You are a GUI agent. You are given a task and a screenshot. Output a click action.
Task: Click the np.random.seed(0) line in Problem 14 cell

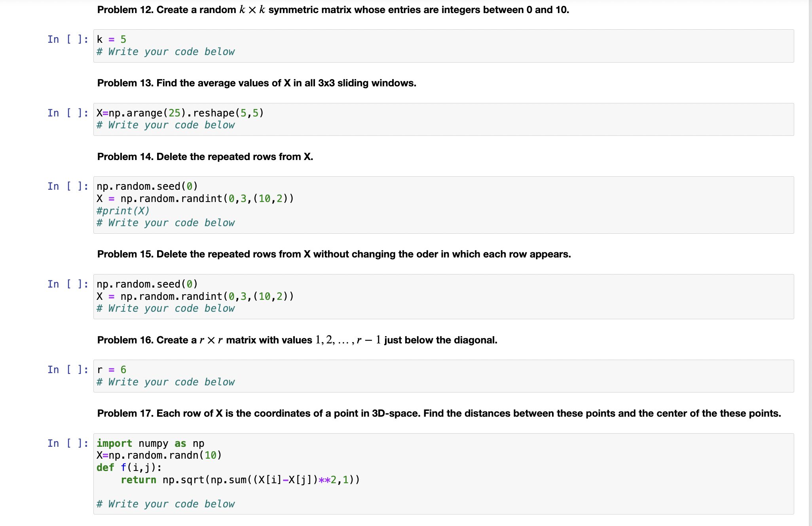[x=146, y=186]
